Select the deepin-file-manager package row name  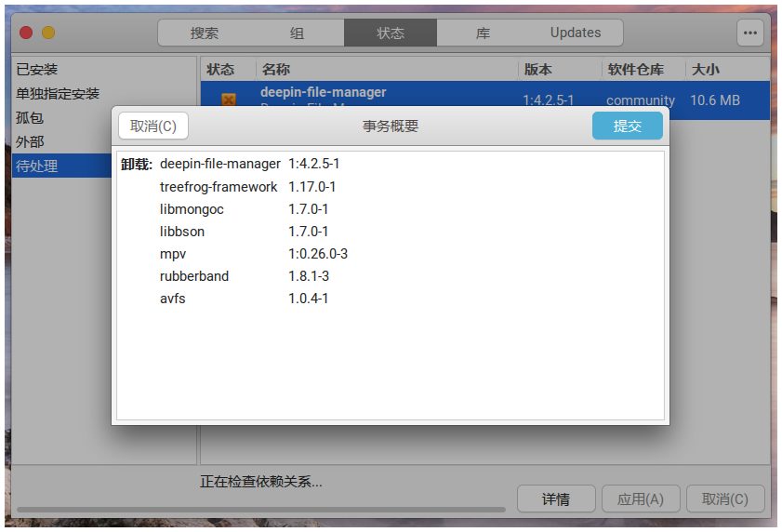[324, 92]
